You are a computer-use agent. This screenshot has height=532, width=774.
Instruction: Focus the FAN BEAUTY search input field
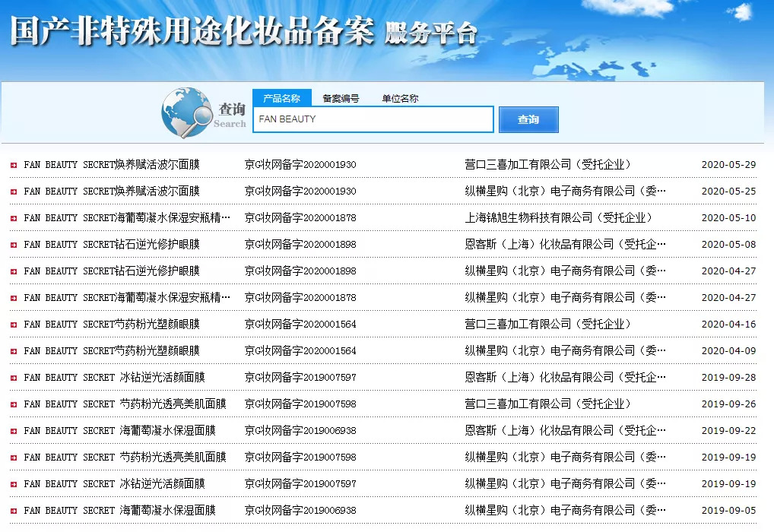coord(373,119)
